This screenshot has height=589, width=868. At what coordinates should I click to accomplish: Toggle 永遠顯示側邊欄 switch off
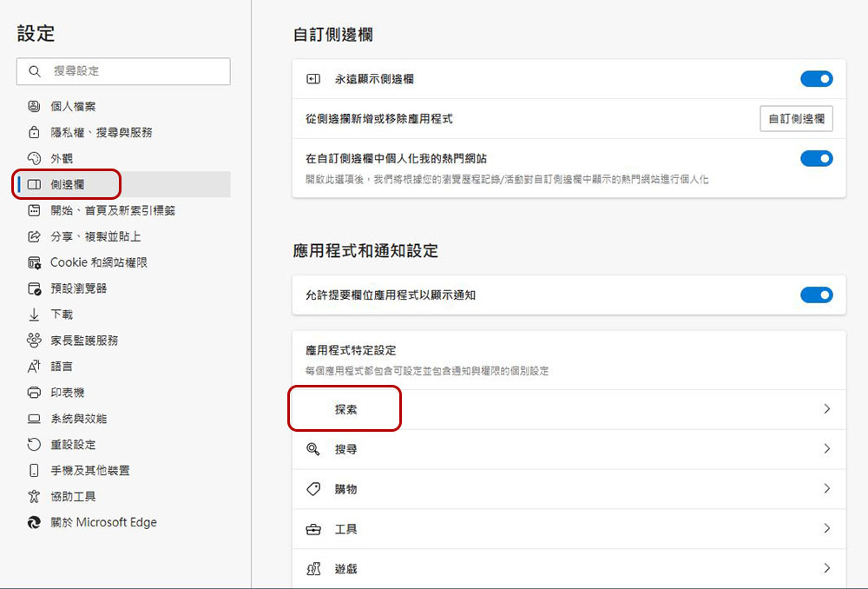point(816,79)
